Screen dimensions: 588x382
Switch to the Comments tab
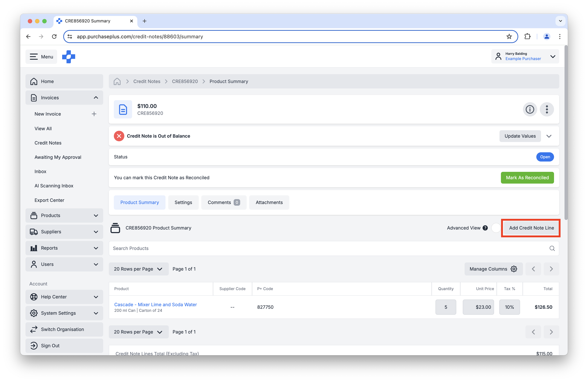224,203
